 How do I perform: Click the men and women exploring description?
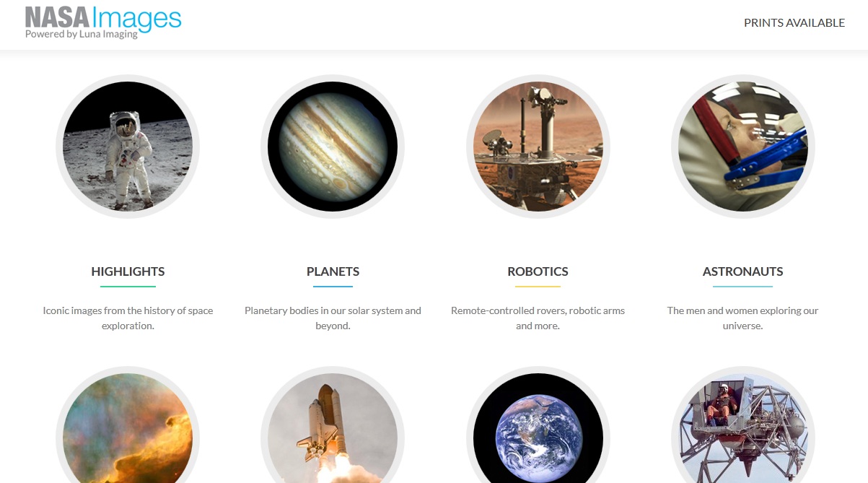tap(742, 318)
